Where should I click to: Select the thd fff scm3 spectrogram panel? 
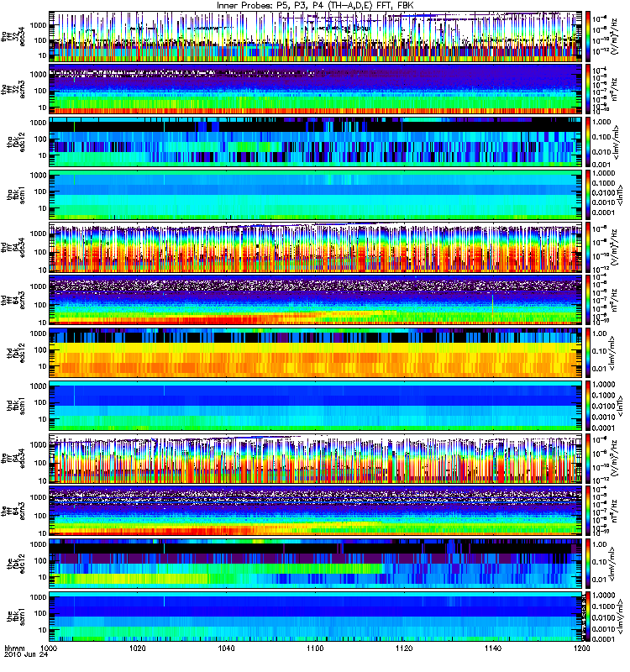(316, 301)
